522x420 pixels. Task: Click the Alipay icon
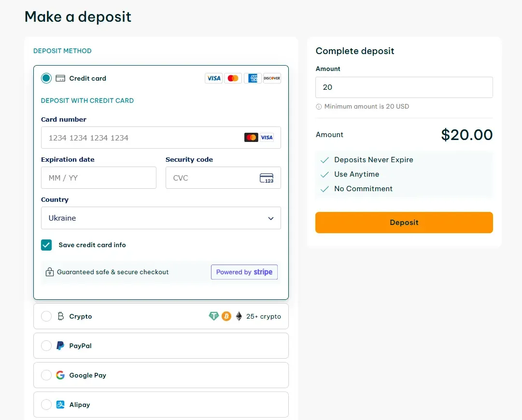tap(59, 405)
